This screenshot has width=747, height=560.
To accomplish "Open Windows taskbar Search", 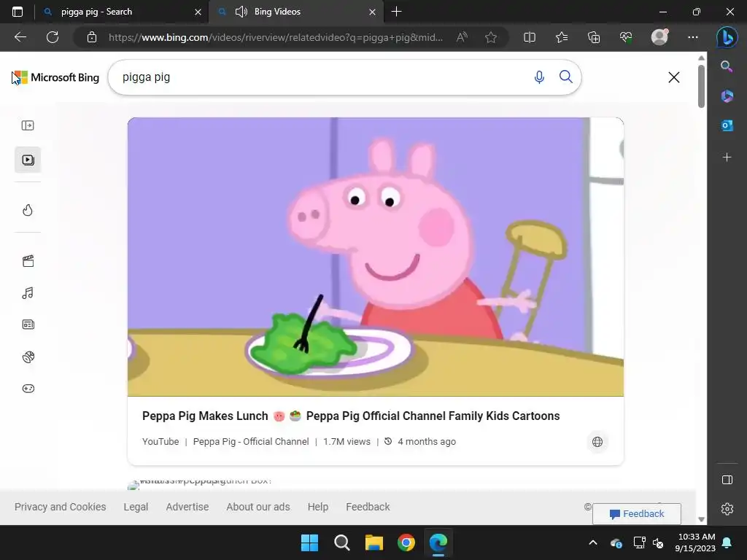I will [342, 542].
